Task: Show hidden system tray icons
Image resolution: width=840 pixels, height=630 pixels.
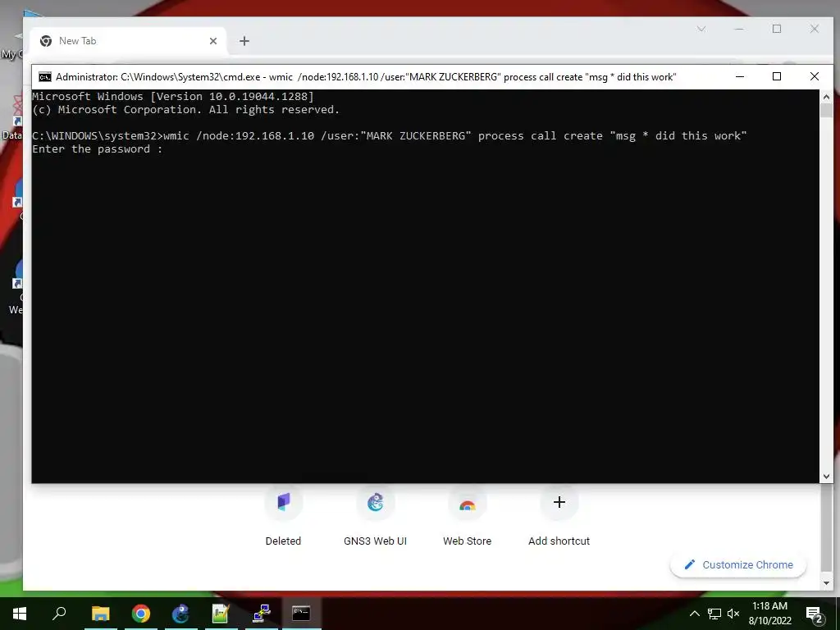Action: (x=694, y=614)
